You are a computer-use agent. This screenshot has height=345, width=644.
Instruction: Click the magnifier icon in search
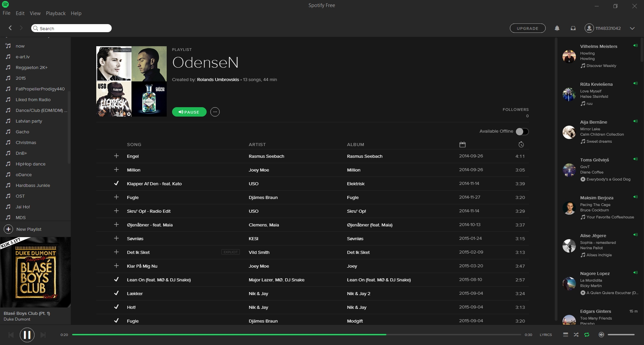tap(36, 28)
